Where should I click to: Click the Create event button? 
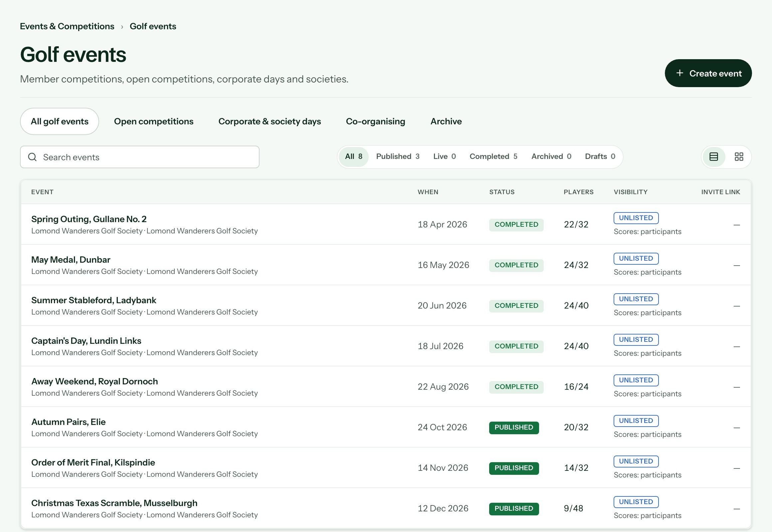[708, 73]
